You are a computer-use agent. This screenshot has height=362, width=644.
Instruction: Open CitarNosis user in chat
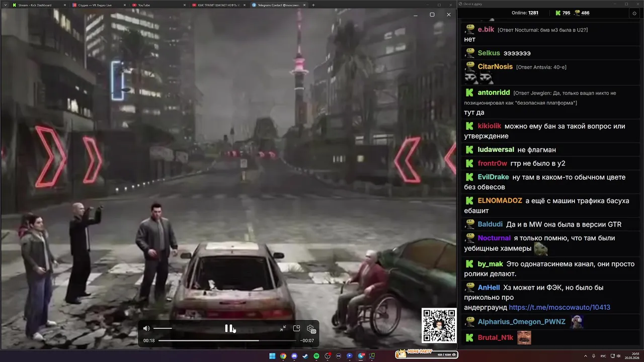[495, 66]
